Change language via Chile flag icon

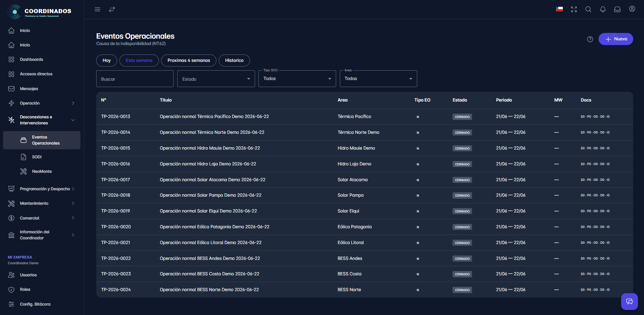(560, 9)
